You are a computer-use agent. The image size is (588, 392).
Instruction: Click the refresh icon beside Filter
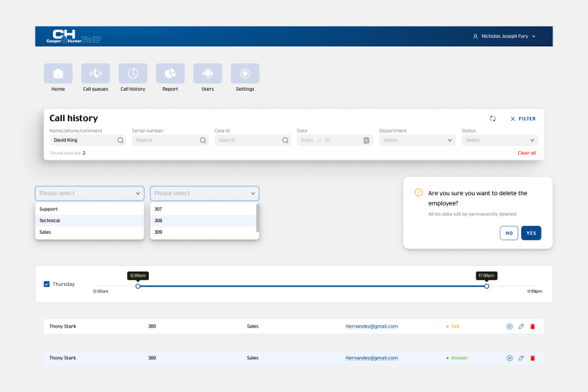(493, 118)
